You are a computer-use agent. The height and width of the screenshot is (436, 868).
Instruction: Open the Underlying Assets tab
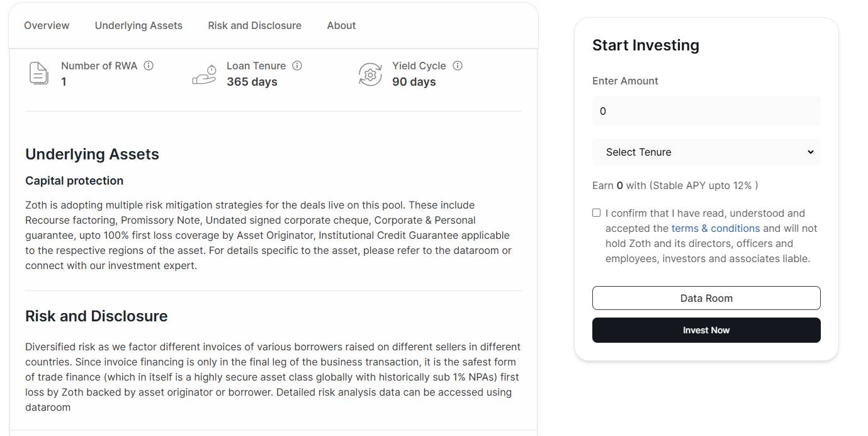(138, 25)
